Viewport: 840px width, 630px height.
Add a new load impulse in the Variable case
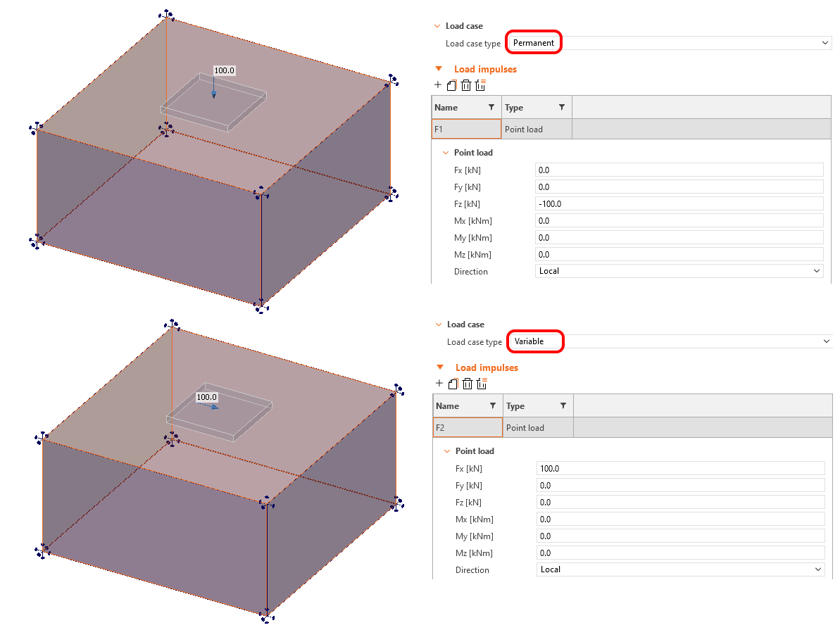(439, 384)
